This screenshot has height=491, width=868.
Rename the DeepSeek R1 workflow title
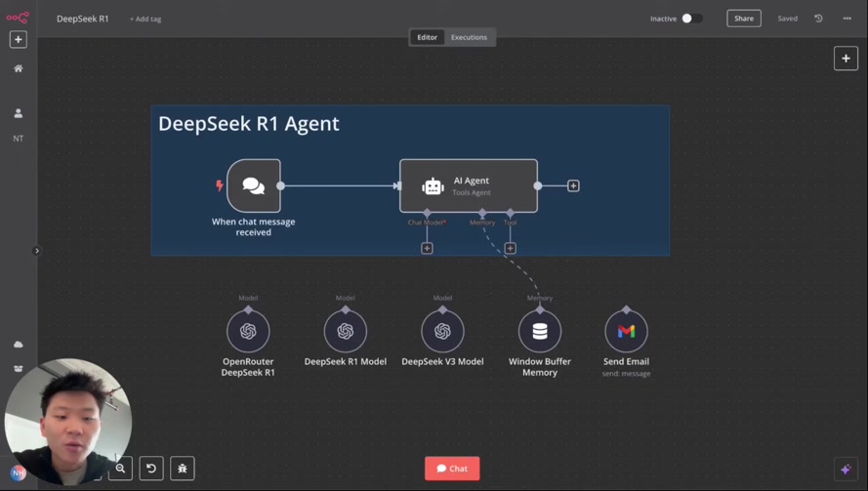point(82,19)
